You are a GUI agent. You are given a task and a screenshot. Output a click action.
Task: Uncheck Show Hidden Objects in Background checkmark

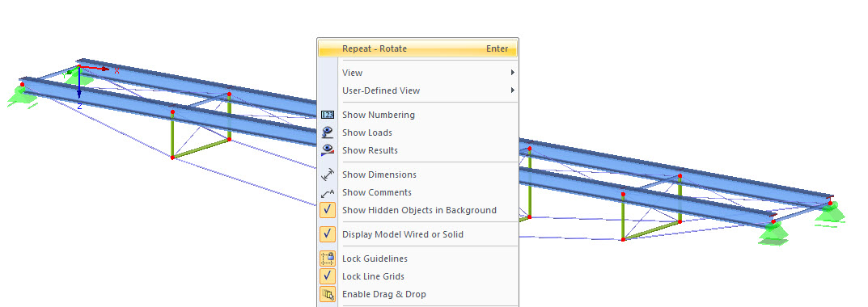328,209
